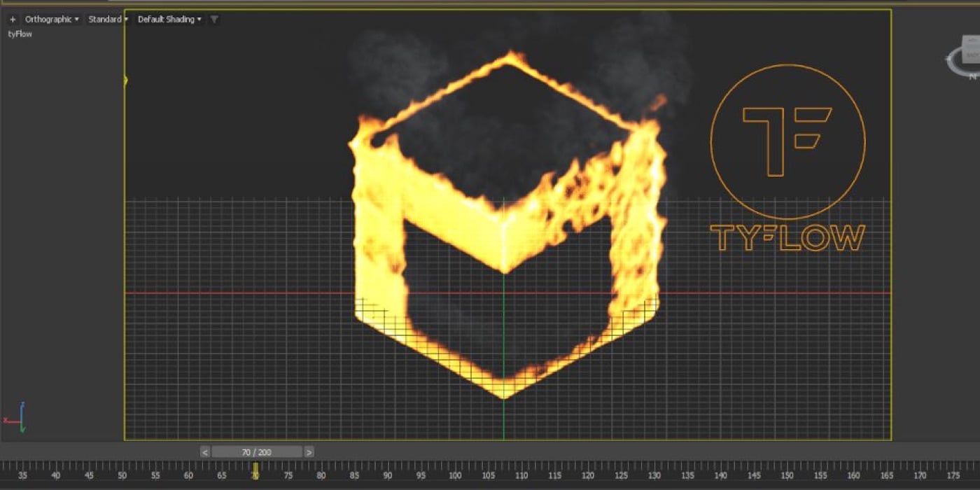980x490 pixels.
Task: Step back using the time slider's left arrow
Action: pyautogui.click(x=205, y=452)
